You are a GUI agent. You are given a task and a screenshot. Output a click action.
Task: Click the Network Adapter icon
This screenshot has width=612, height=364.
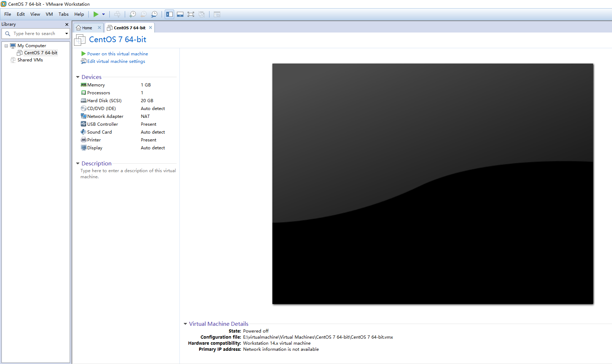tap(84, 116)
